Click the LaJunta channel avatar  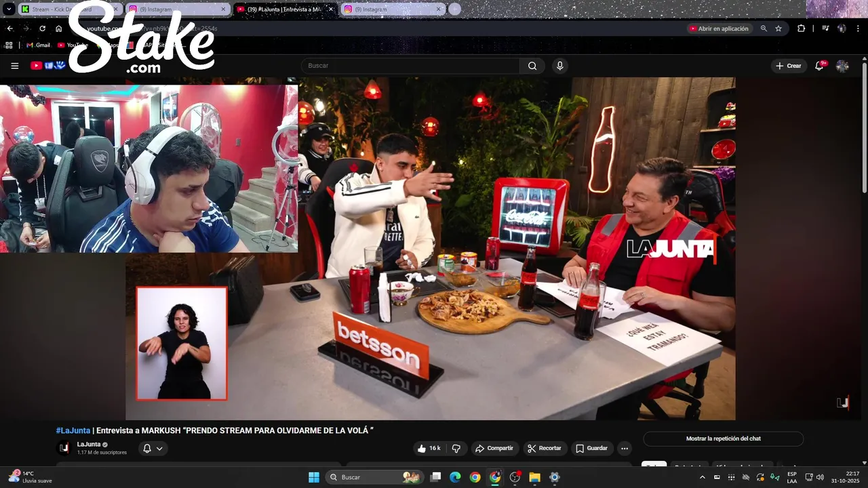point(64,448)
